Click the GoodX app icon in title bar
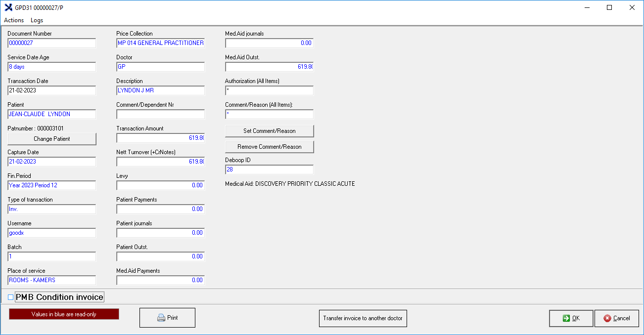This screenshot has height=335, width=644. 8,7
